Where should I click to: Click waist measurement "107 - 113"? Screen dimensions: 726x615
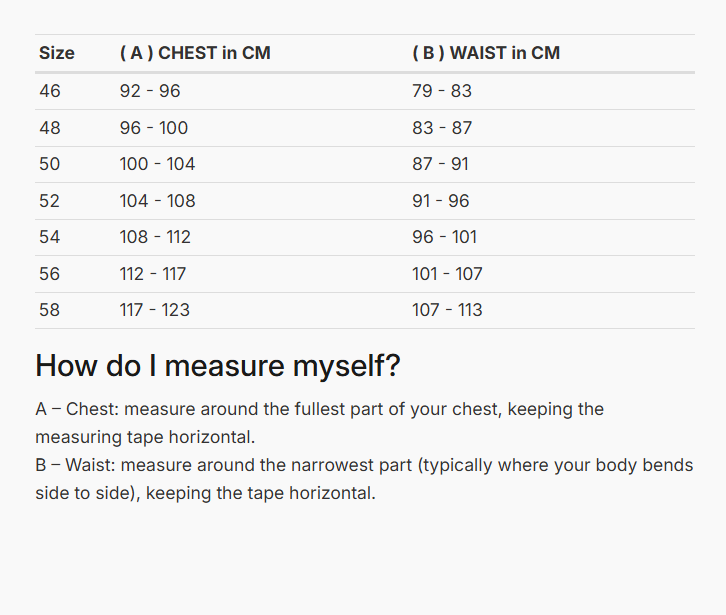[x=447, y=310]
